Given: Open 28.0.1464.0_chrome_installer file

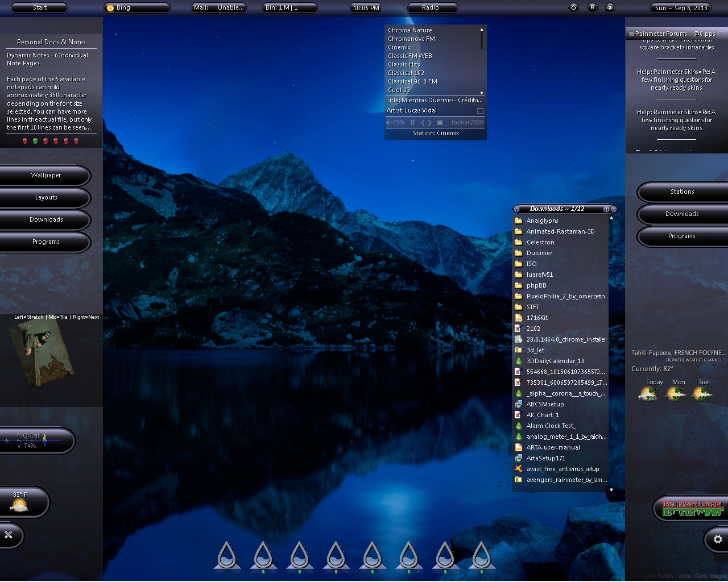Looking at the screenshot, I should coord(560,339).
